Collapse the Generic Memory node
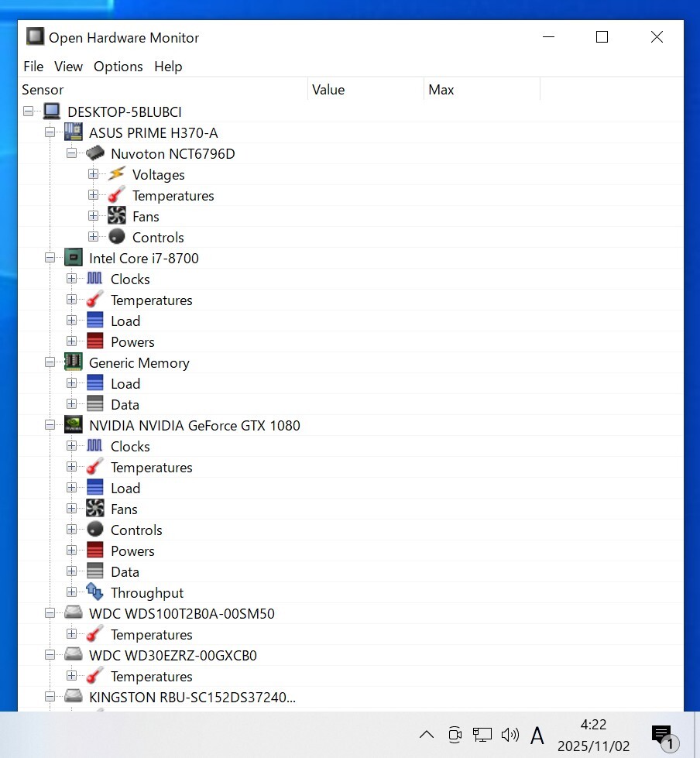The width and height of the screenshot is (700, 758). 50,362
